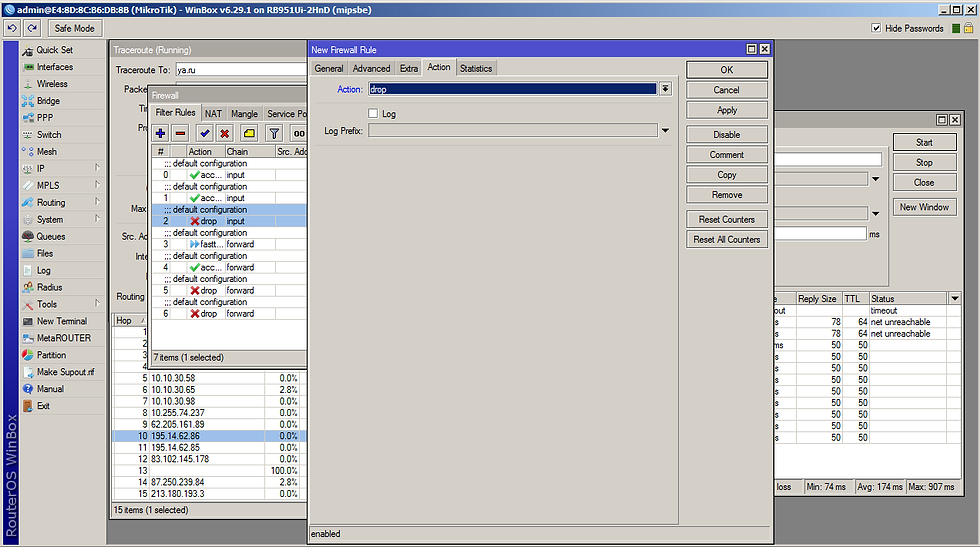
Task: Open the Status column dropdown in Ping window
Action: tap(954, 298)
